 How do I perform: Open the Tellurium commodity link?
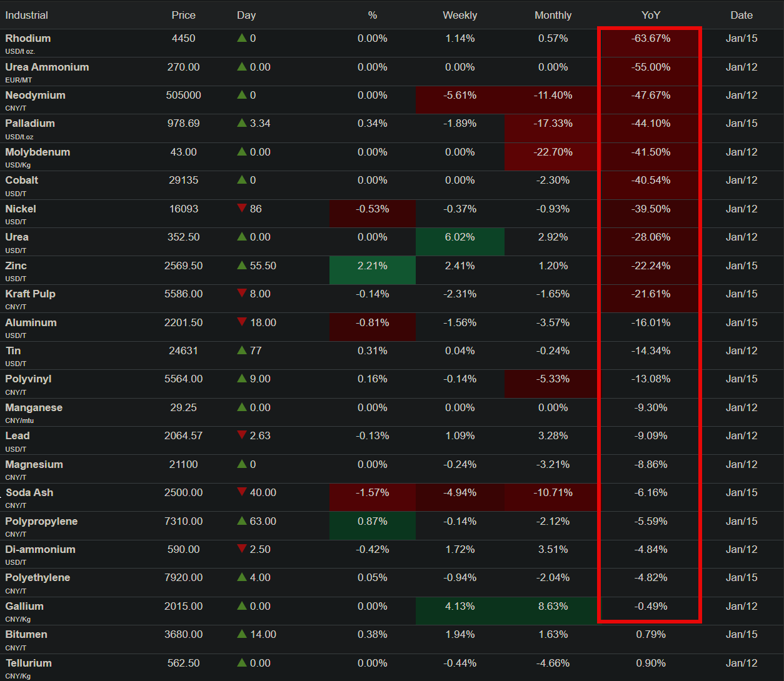pyautogui.click(x=29, y=663)
